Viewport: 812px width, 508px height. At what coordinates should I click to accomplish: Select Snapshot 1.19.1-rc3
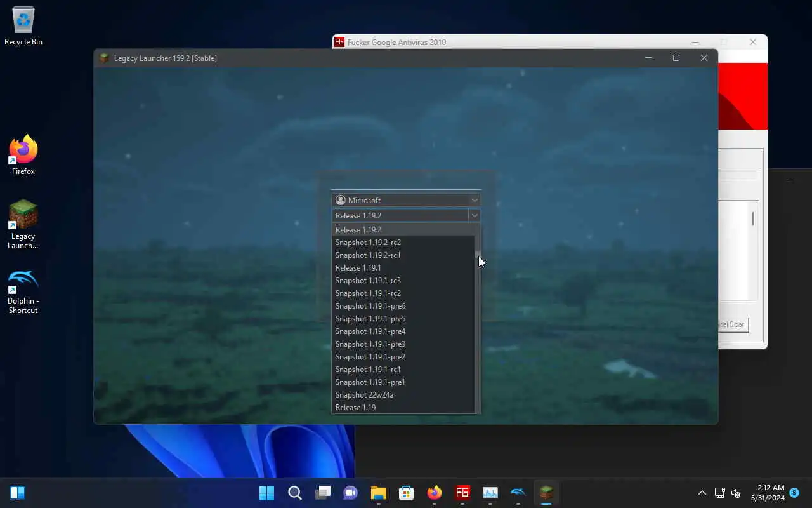pos(403,281)
